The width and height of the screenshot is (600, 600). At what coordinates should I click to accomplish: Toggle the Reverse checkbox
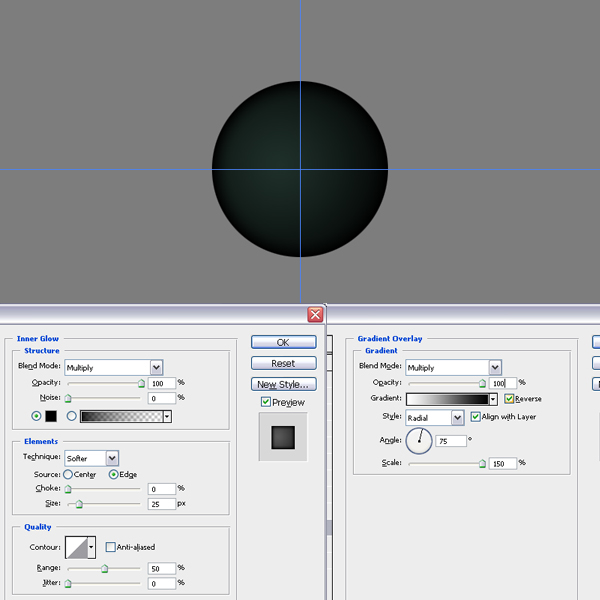(509, 399)
